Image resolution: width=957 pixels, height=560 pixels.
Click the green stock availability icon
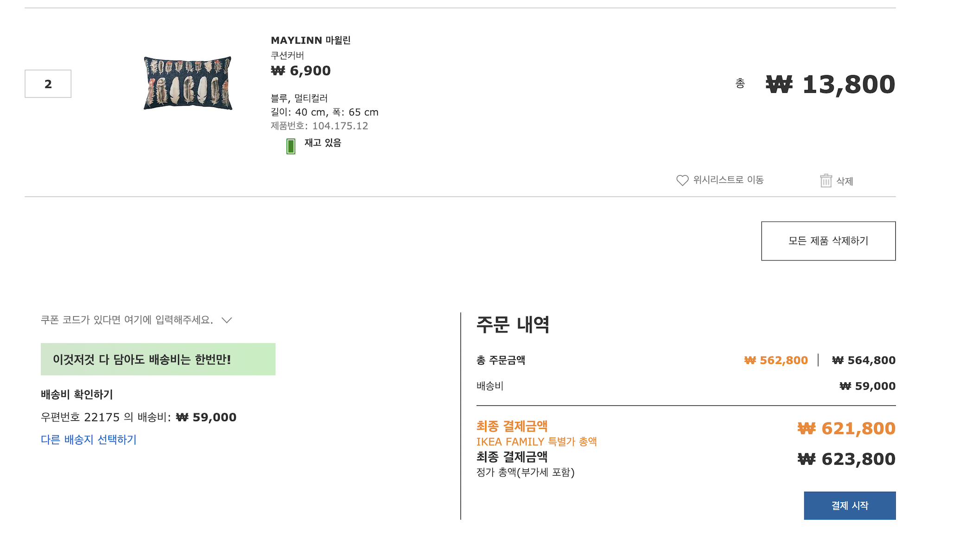291,146
